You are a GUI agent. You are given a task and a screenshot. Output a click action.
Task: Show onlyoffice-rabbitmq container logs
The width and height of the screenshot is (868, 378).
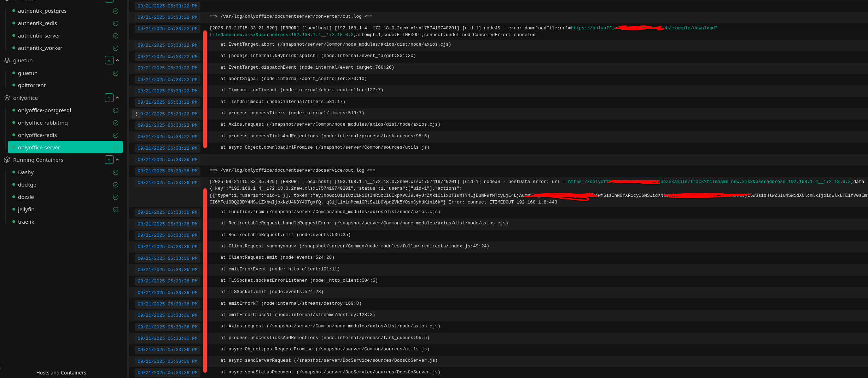pos(43,123)
